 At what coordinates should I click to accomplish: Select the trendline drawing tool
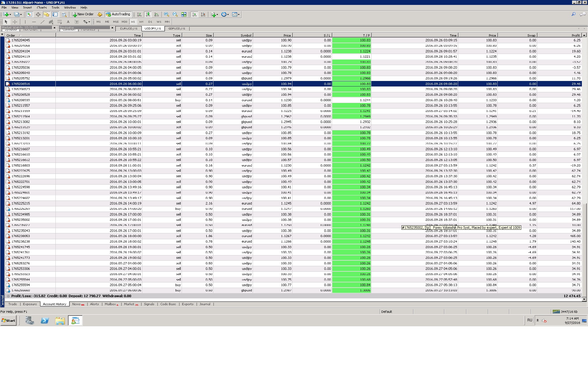click(42, 22)
